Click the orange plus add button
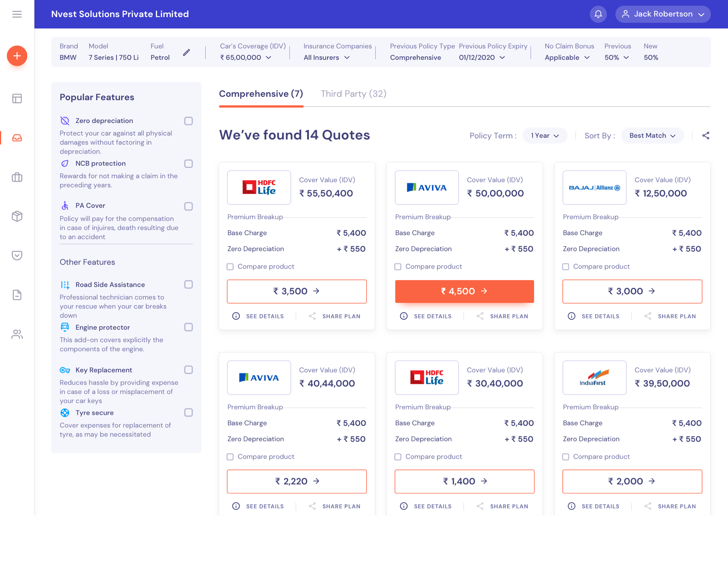 pyautogui.click(x=17, y=56)
